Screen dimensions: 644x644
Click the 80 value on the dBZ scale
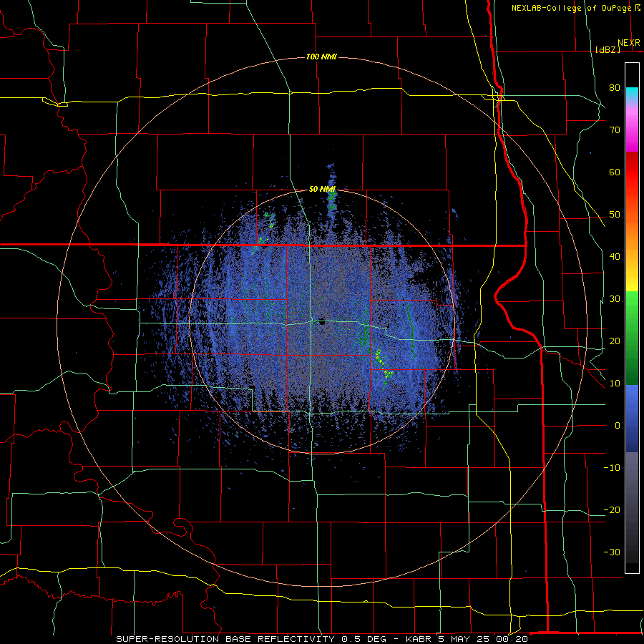[x=615, y=88]
